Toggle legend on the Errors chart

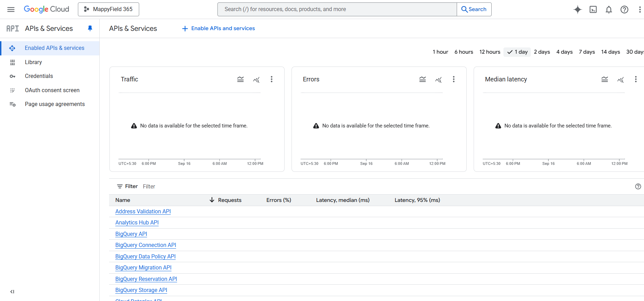[422, 79]
